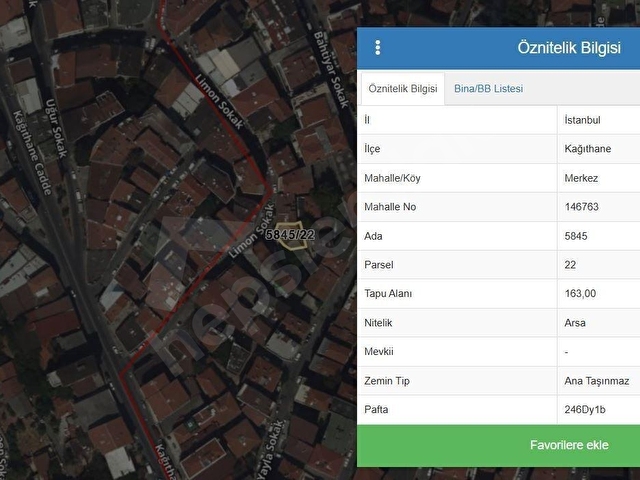Click the Zemin Tip label
Image resolution: width=640 pixels, height=480 pixels.
[x=387, y=381]
